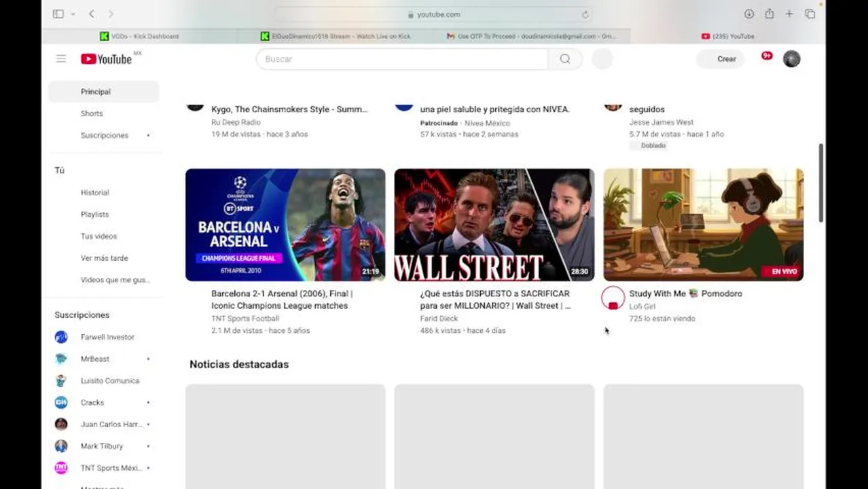Viewport: 868px width, 489px height.
Task: Click the Farwell Investor channel avatar
Action: tap(61, 337)
